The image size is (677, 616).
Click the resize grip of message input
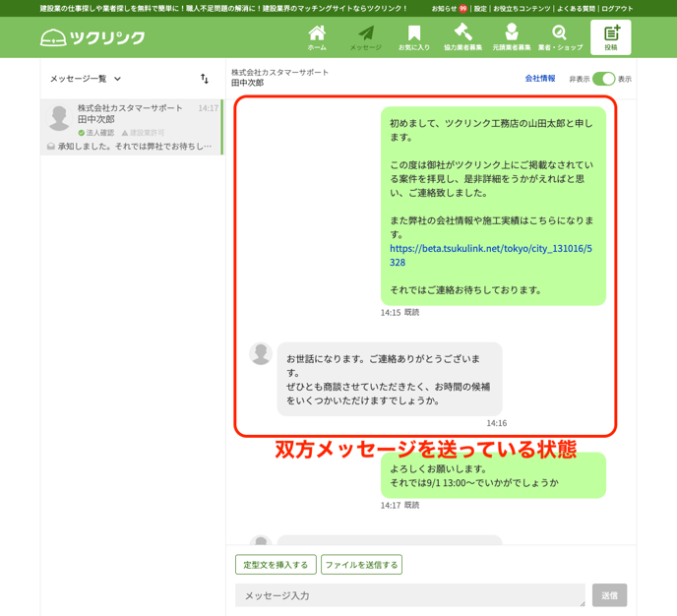tap(583, 604)
